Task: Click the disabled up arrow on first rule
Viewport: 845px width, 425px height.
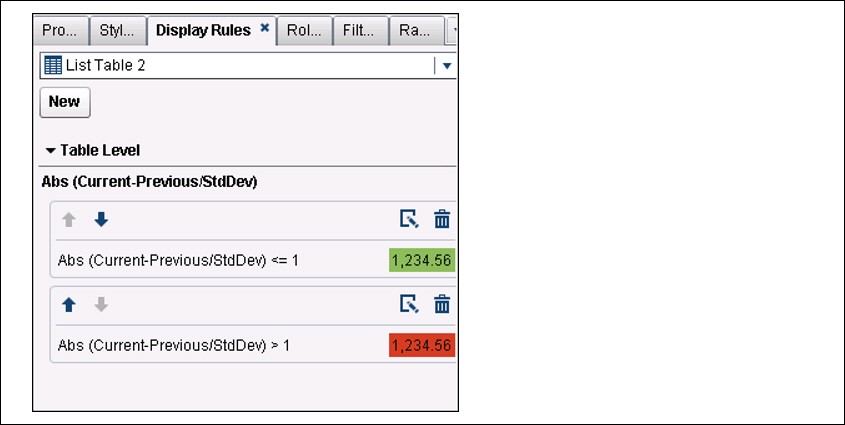Action: (x=68, y=219)
